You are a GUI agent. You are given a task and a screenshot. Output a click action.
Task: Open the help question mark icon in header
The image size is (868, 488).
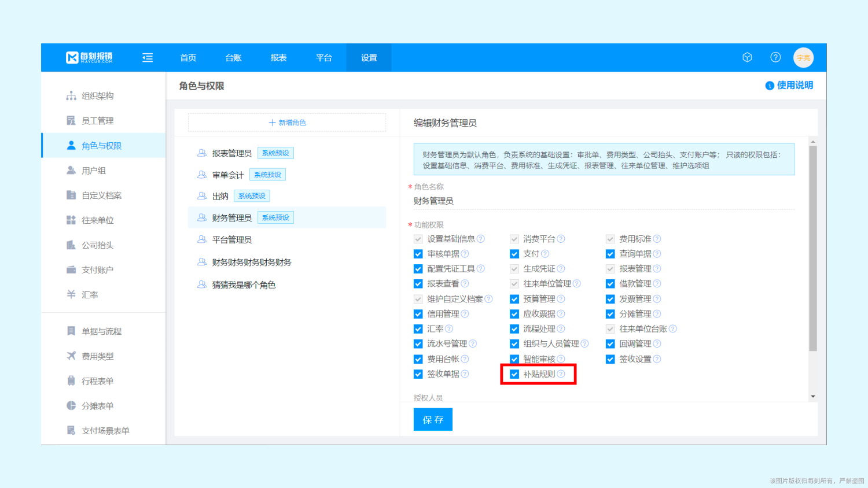click(775, 57)
